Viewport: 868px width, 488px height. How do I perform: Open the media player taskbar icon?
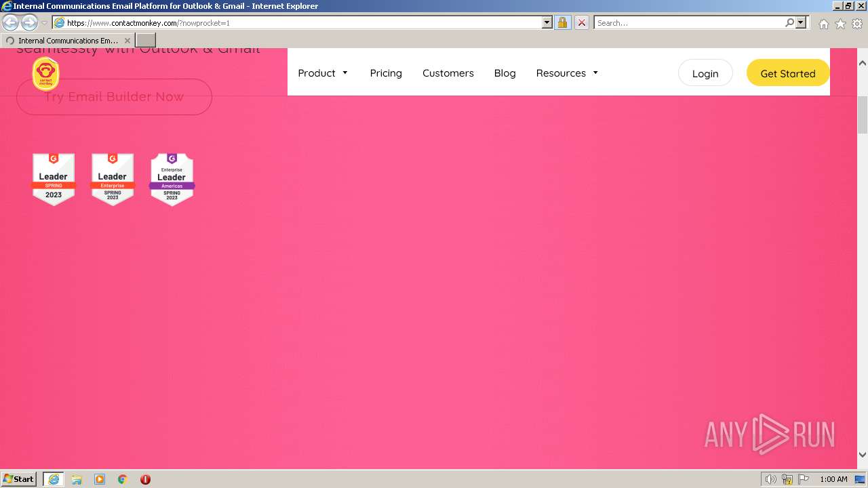tap(100, 479)
